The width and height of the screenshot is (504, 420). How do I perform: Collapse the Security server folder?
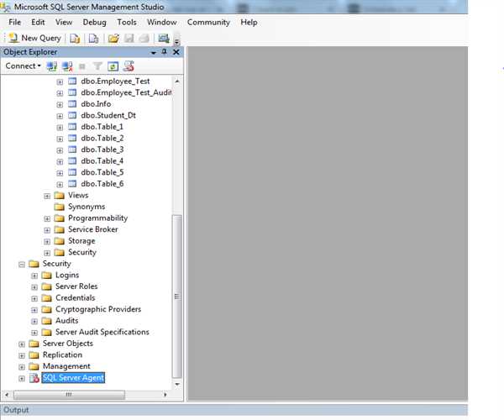coord(22,264)
